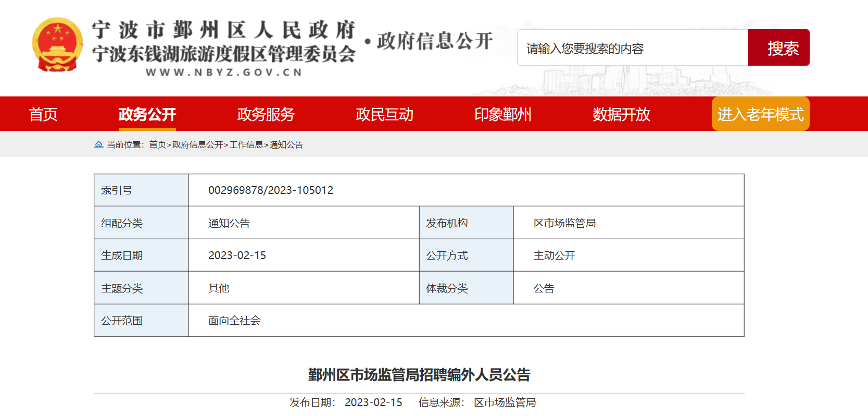Click the 索引号 label cell
868x416 pixels.
pos(141,190)
